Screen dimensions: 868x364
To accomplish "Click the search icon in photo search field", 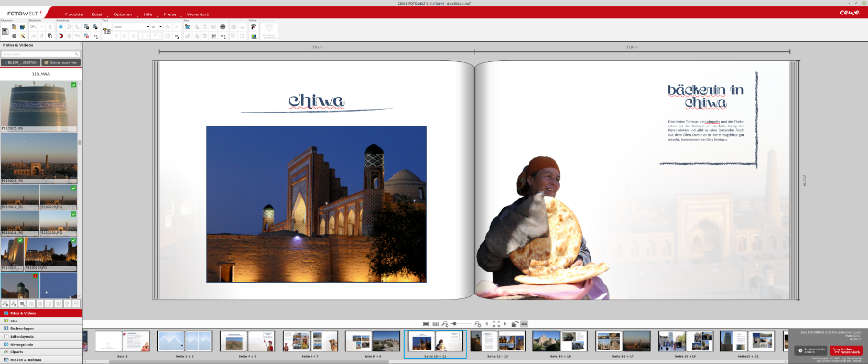I will pyautogui.click(x=76, y=54).
